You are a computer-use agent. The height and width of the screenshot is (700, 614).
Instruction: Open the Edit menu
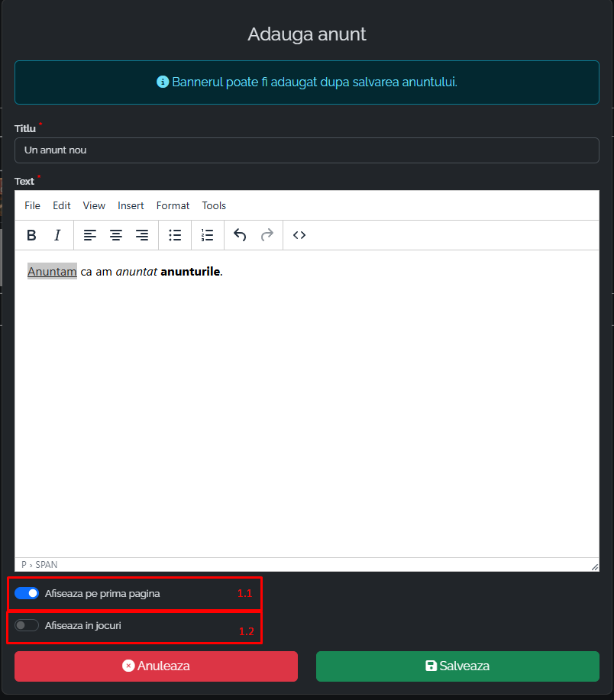tap(62, 205)
